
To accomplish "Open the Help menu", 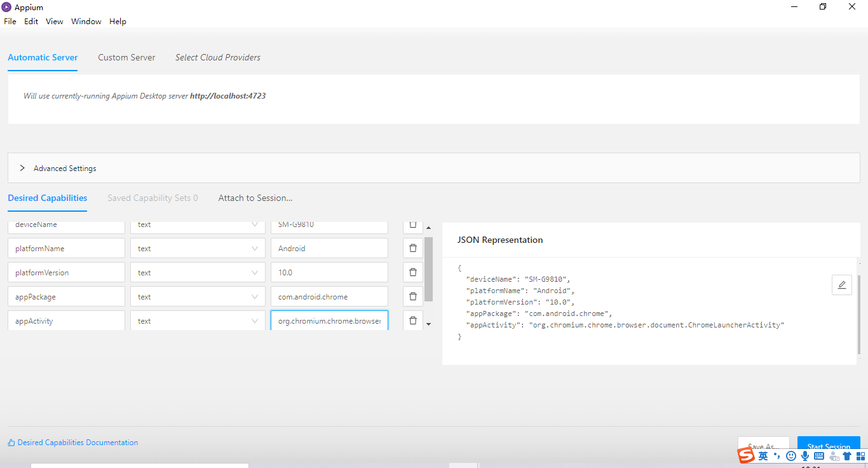I will (x=118, y=22).
